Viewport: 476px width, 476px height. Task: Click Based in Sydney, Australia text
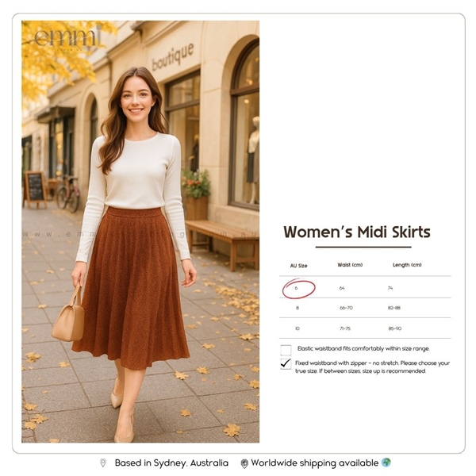pos(171,463)
